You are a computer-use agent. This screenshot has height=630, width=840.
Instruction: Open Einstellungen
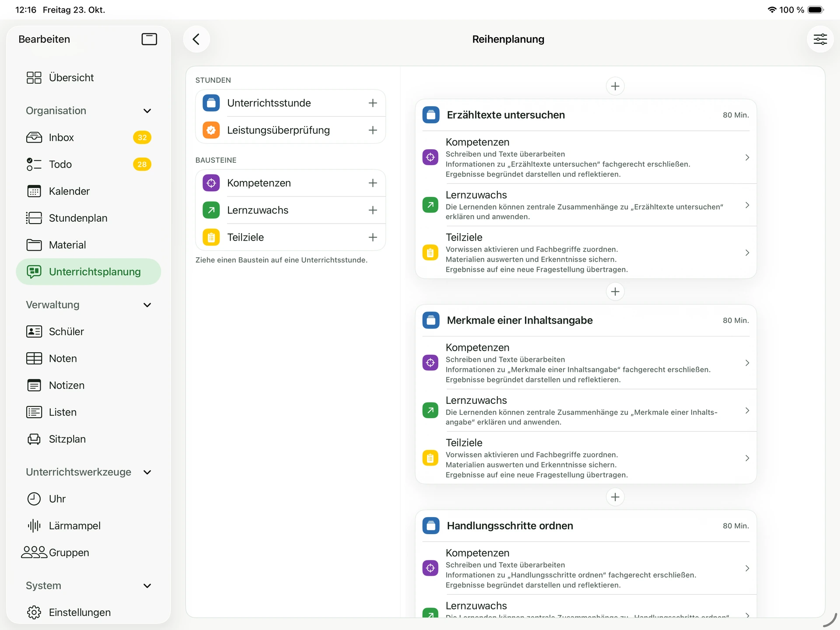coord(88,612)
